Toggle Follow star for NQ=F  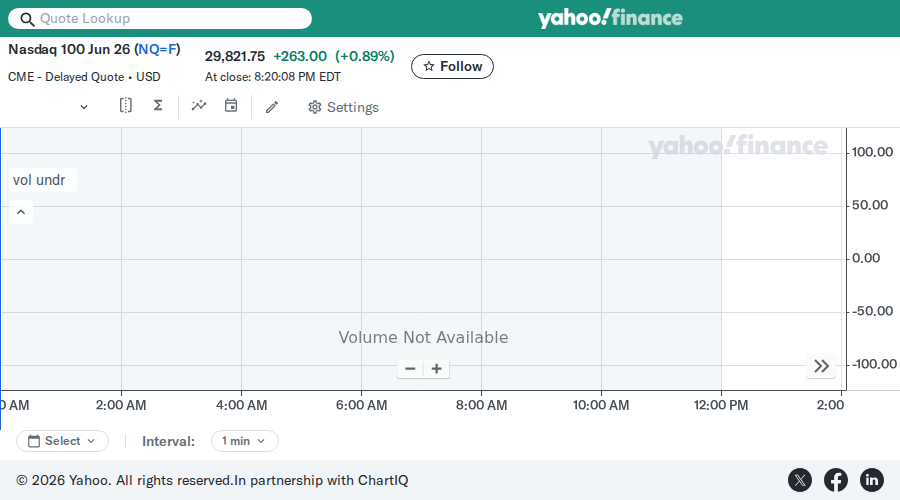tap(452, 67)
